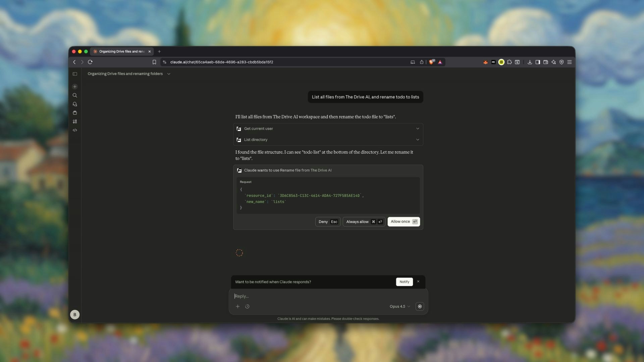Screen dimensions: 644x362
Task: Open the browser extensions icon
Action: click(509, 62)
